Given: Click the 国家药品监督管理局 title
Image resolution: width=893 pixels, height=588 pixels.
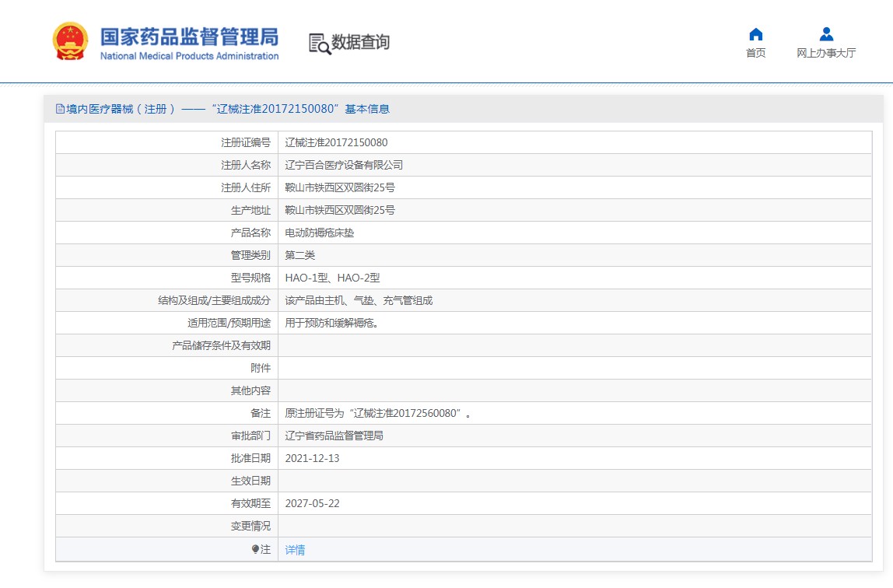Looking at the screenshot, I should [189, 37].
